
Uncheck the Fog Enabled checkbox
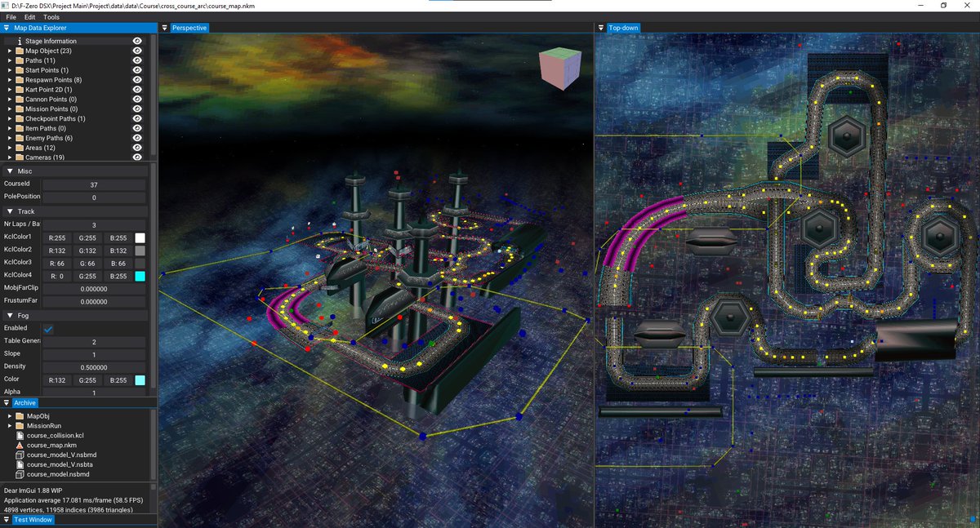48,328
